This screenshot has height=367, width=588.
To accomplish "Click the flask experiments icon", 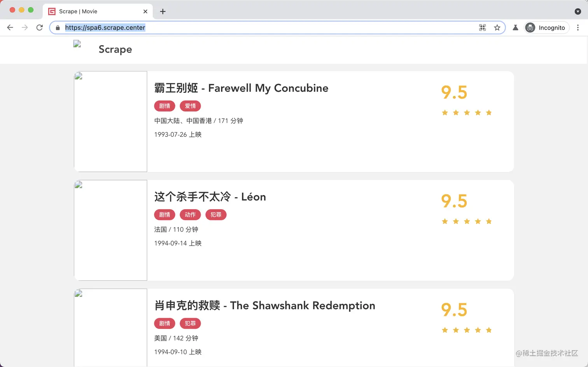I will point(515,28).
